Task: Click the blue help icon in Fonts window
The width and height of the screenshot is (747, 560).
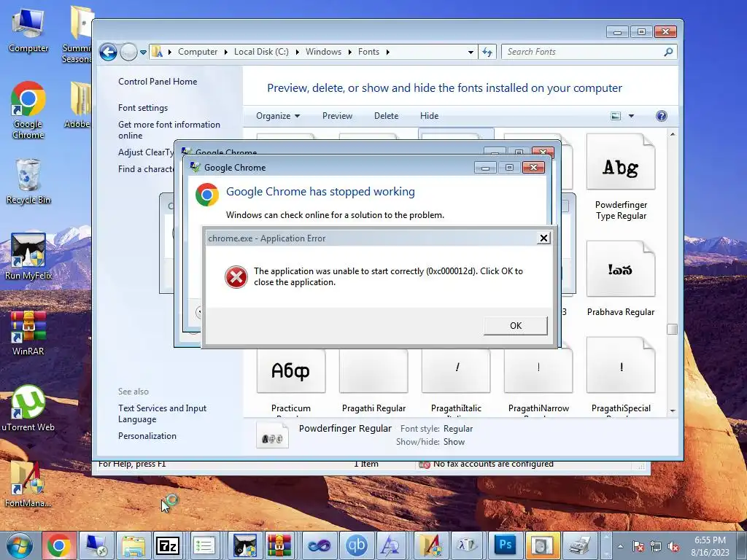Action: click(x=661, y=116)
